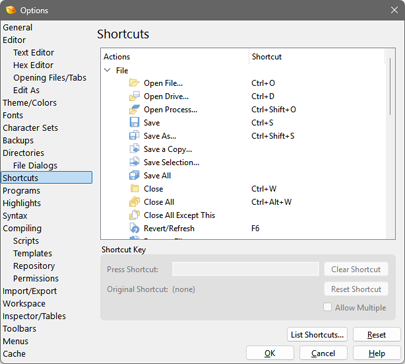This screenshot has height=364, width=405.
Task: Select Templates in the sidebar
Action: [x=33, y=253]
